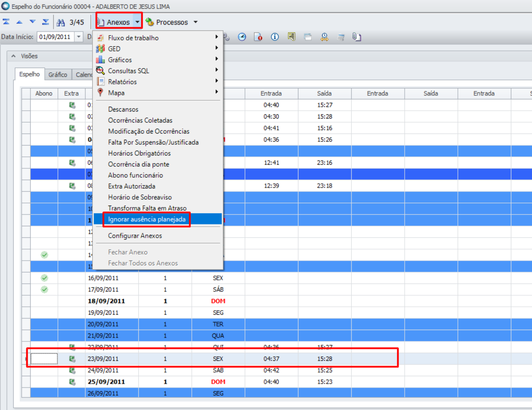
Task: Choose Modificação de Ocorrências
Action: [x=158, y=131]
